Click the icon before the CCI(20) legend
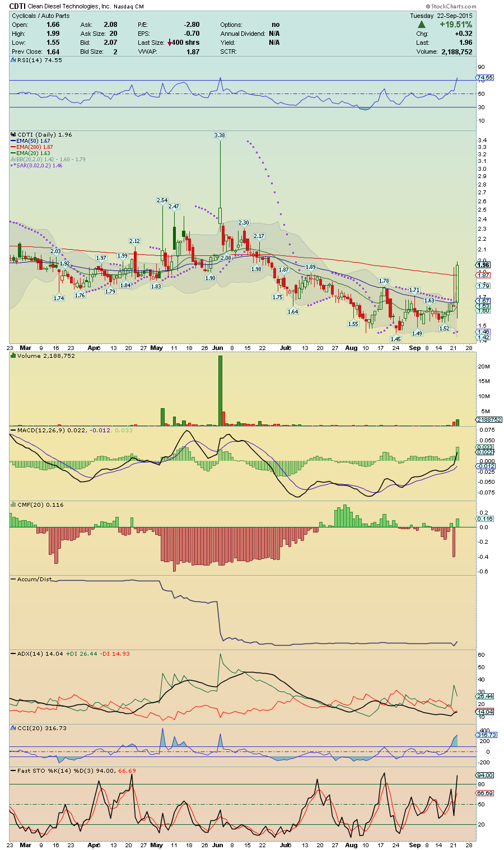 coord(13,728)
